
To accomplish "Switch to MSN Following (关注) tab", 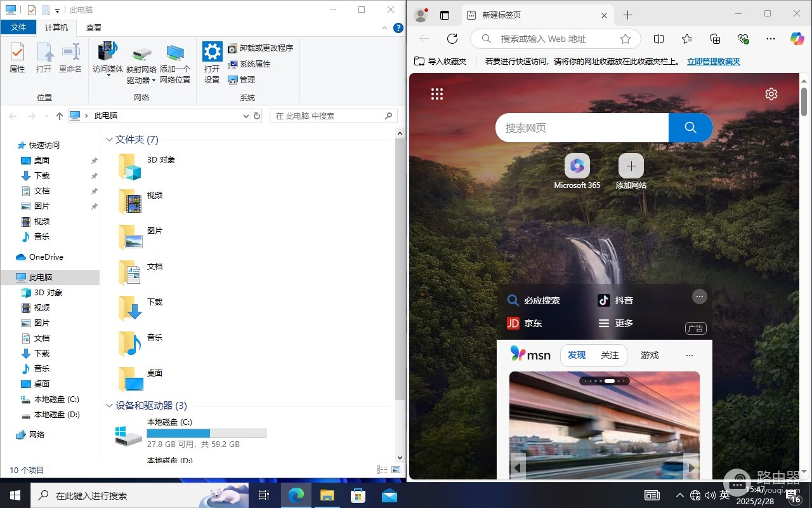I will coord(610,355).
